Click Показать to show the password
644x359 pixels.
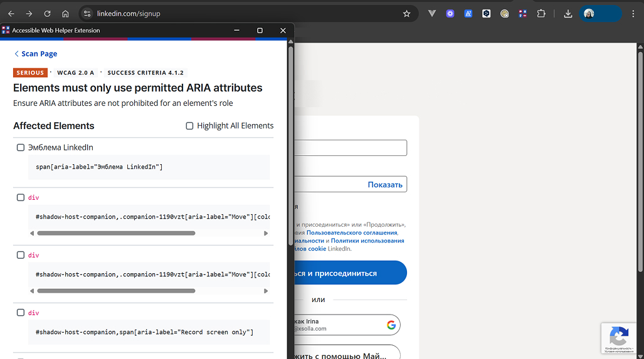click(384, 184)
